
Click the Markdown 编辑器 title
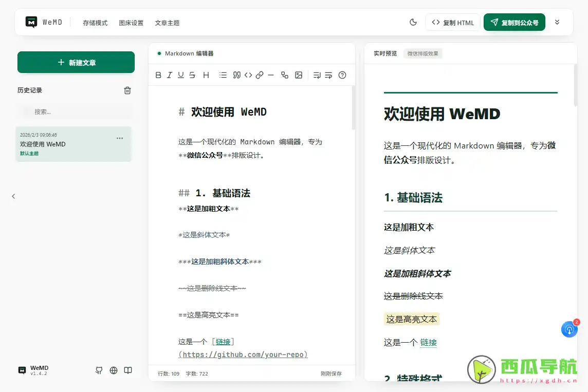pyautogui.click(x=189, y=53)
